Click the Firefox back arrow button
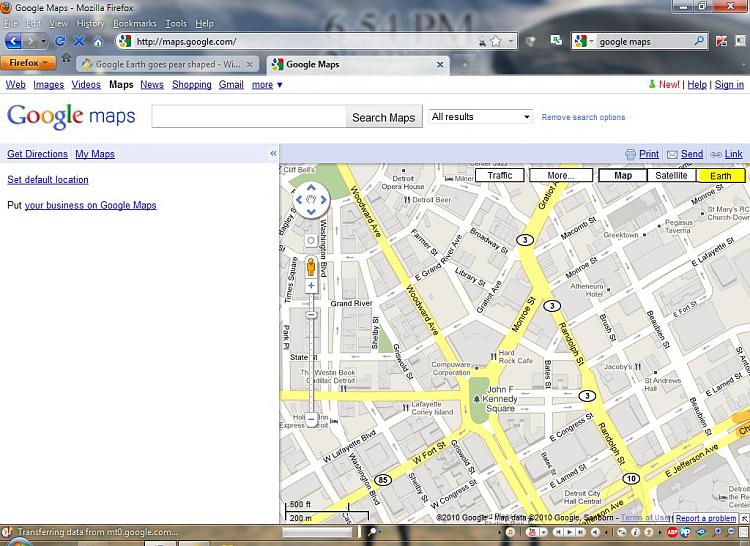 click(x=13, y=41)
